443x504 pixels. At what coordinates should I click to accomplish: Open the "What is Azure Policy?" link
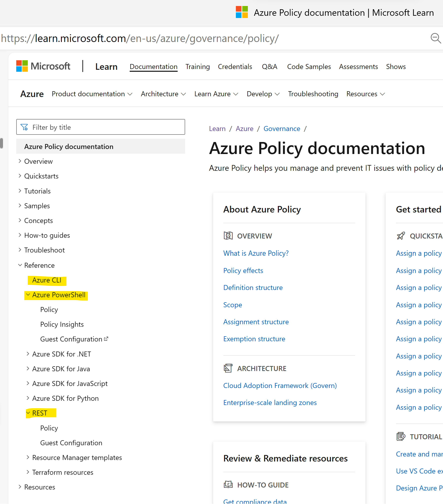256,253
